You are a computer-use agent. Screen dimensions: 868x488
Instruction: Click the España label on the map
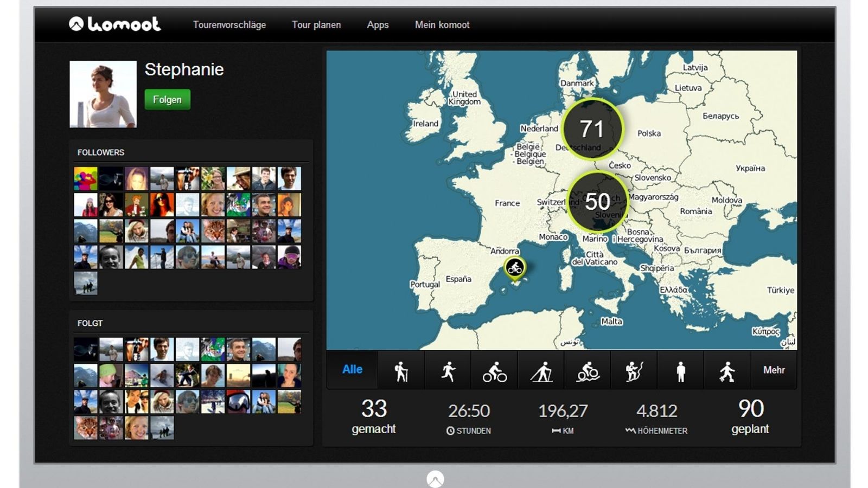point(458,279)
